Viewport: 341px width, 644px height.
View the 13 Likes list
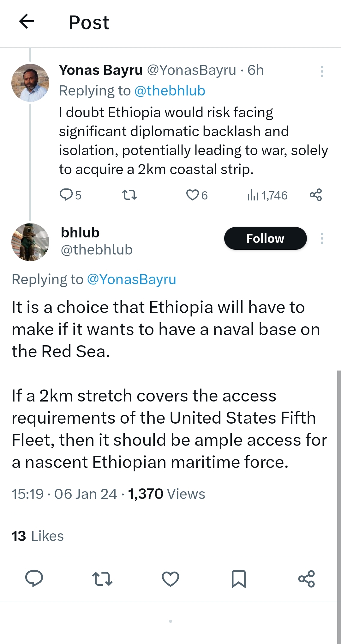pyautogui.click(x=38, y=536)
